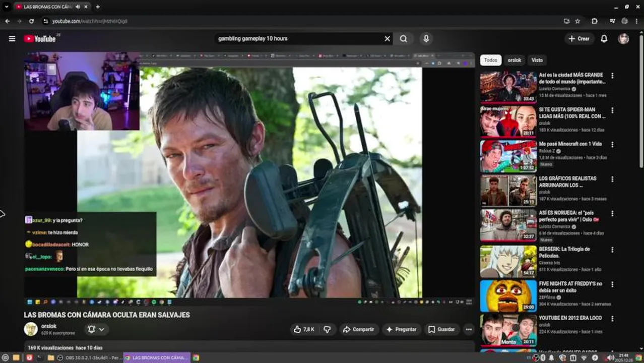Dislike the video
This screenshot has height=363, width=644.
pos(327,329)
